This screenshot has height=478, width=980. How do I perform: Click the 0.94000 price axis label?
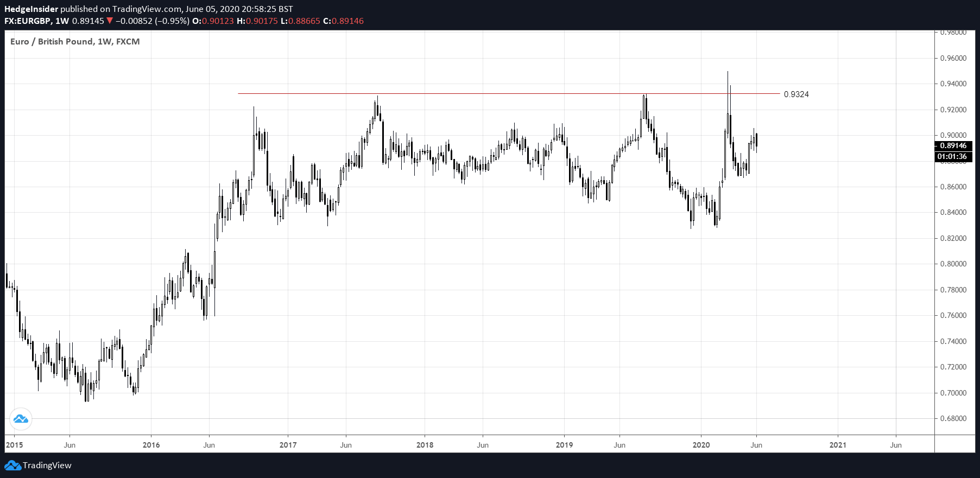pos(953,84)
